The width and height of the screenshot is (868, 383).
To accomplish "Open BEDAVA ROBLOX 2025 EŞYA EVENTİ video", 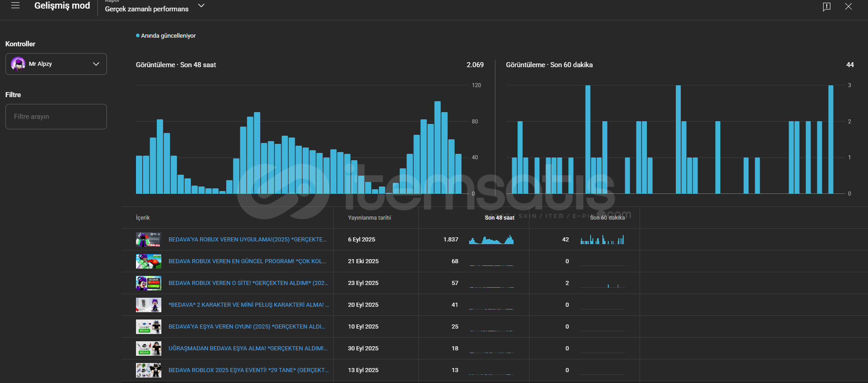I will coord(248,370).
